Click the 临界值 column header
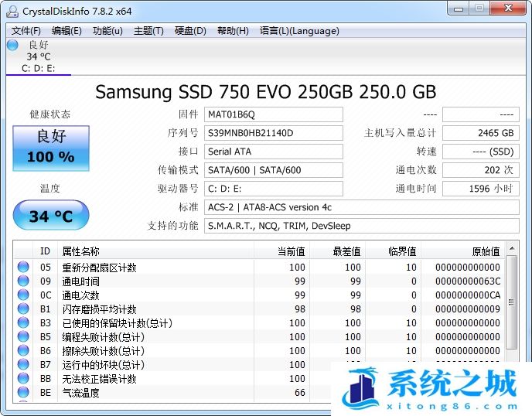 tap(393, 251)
